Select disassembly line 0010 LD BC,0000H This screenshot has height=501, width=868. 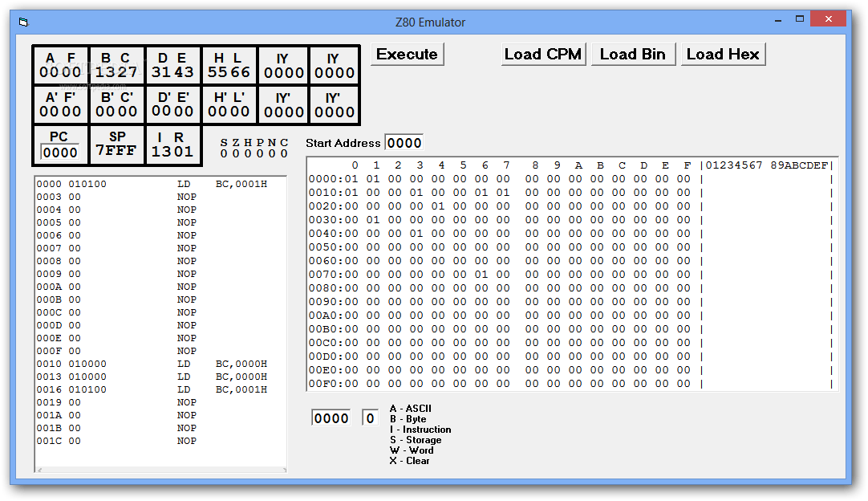(152, 365)
